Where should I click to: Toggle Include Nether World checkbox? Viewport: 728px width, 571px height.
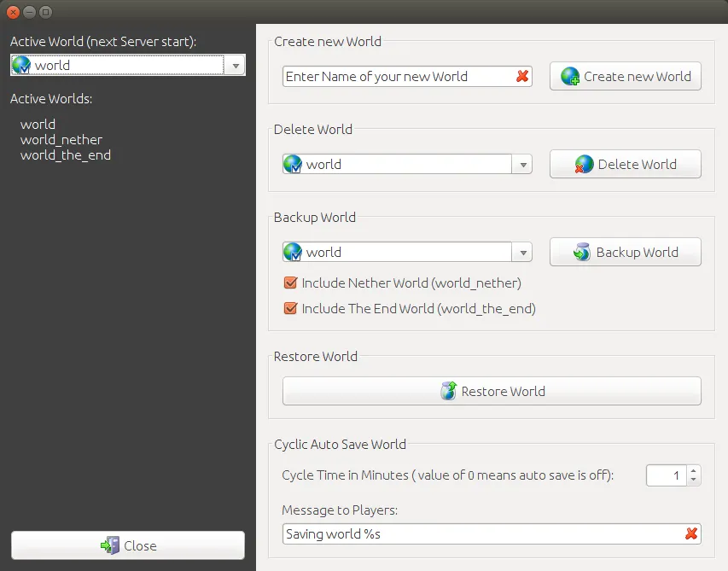291,283
